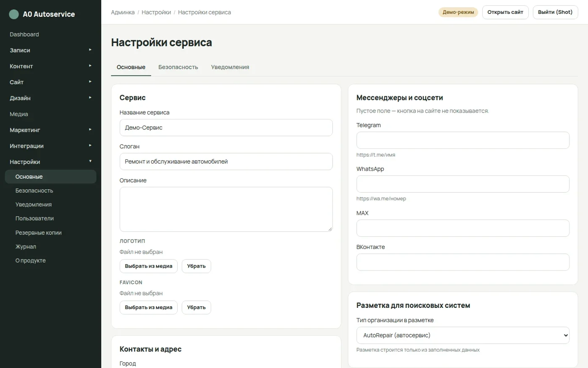Focus the ВКонтакте input field
Viewport: 588px width, 368px height.
pos(463,262)
